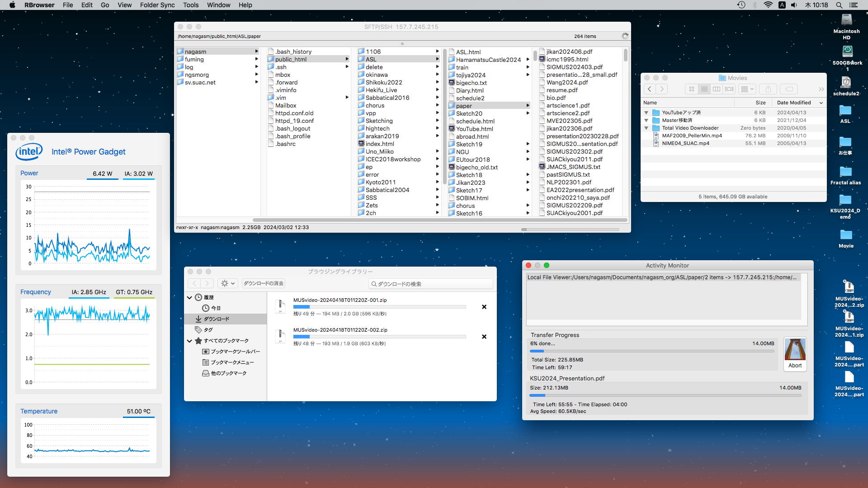Select list view in Movies window
This screenshot has width=868, height=488.
704,89
